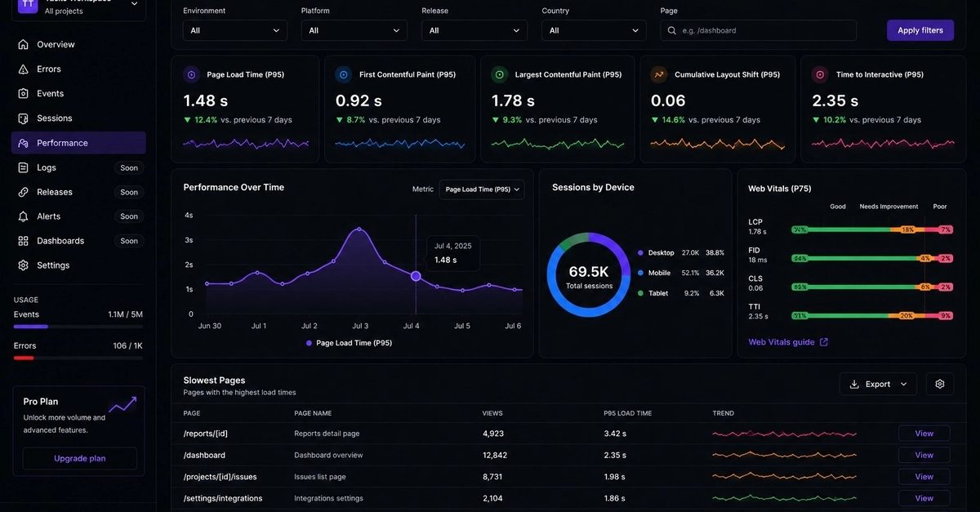The width and height of the screenshot is (980, 512).
Task: Click the VIEWS column header
Action: (492, 413)
